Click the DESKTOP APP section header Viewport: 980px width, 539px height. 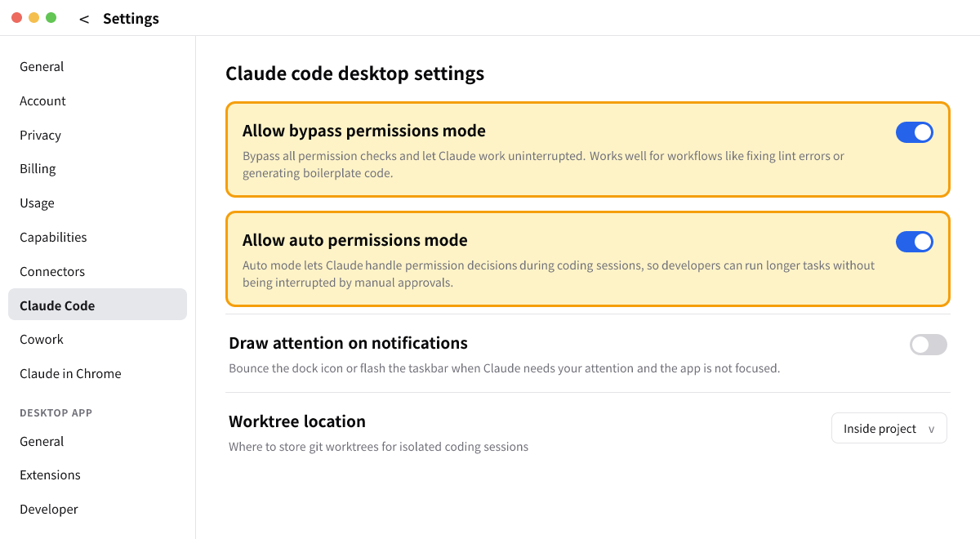(x=56, y=413)
